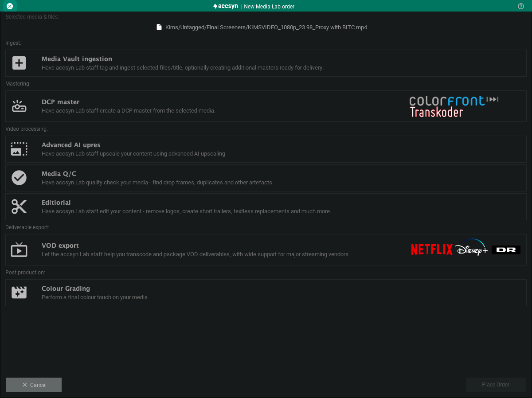Close the New Media Lab order dialog

point(10,6)
